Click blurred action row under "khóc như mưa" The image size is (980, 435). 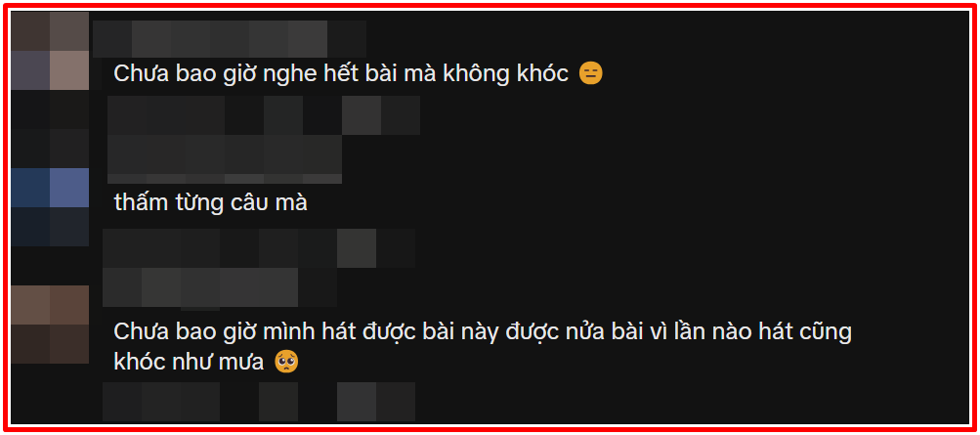[259, 402]
